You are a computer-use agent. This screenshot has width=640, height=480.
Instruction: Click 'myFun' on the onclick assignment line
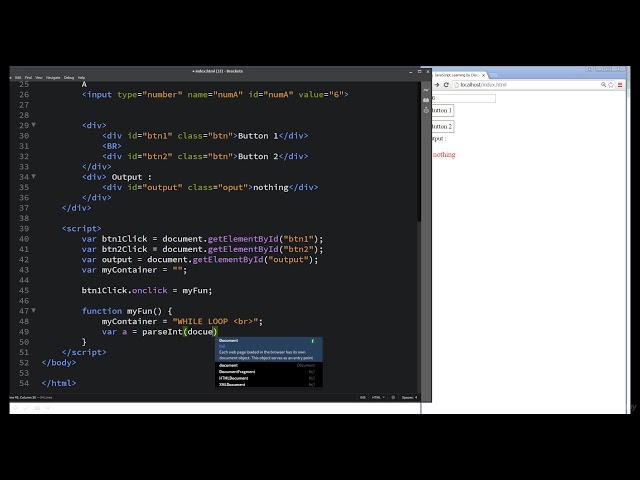tap(196, 290)
